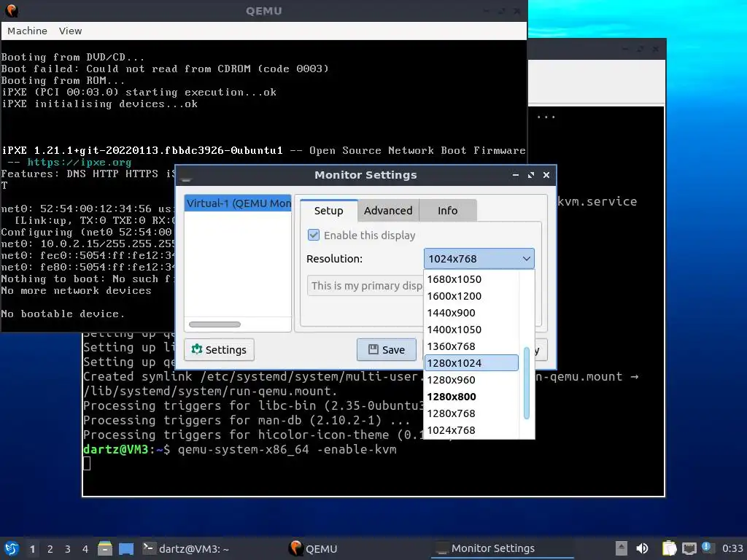Click Monitor Settings title bar icon
This screenshot has height=560, width=747.
pyautogui.click(x=186, y=176)
